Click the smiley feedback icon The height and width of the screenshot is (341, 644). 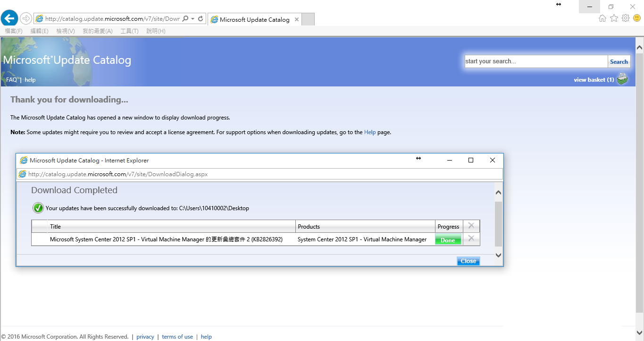(637, 18)
